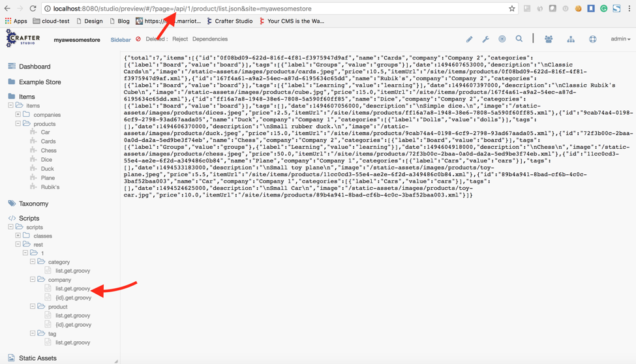Screen dimensions: 636x364
Task: Click the browser address bar
Action: point(280,8)
